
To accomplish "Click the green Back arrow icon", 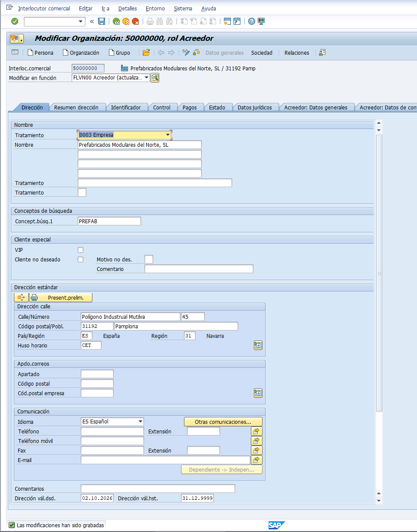I will 116,21.
